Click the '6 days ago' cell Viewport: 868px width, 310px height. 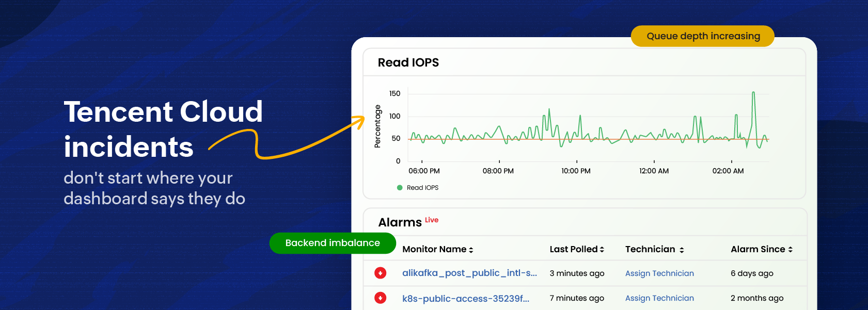752,273
